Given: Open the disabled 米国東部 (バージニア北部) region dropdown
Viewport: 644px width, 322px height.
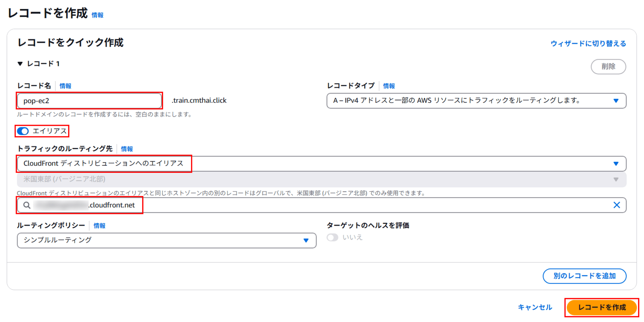Looking at the screenshot, I should click(x=321, y=179).
